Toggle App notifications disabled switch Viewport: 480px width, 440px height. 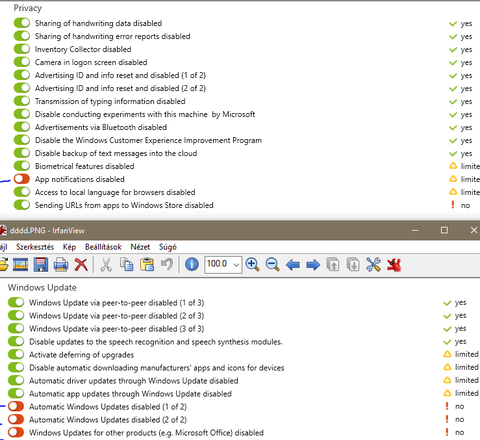point(22,179)
